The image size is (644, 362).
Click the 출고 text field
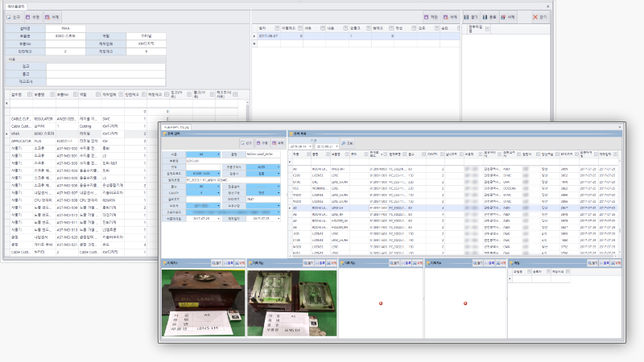point(106,74)
